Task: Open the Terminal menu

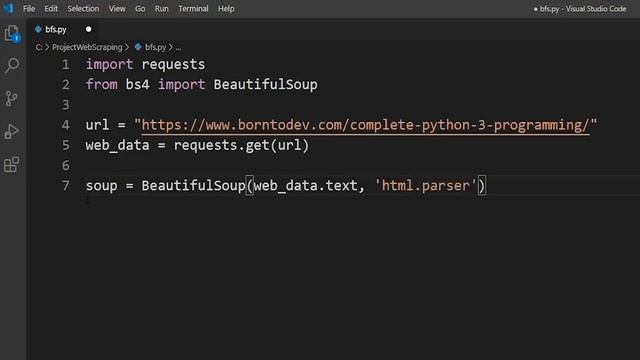Action: coord(193,9)
